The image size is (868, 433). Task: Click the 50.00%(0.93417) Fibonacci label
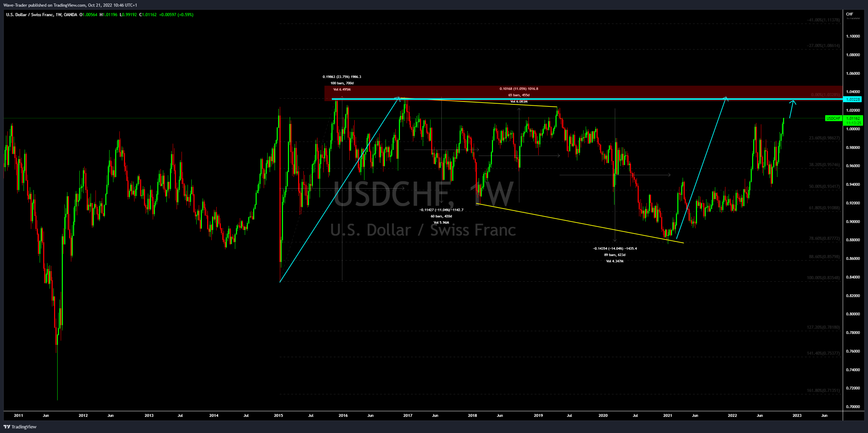point(824,186)
